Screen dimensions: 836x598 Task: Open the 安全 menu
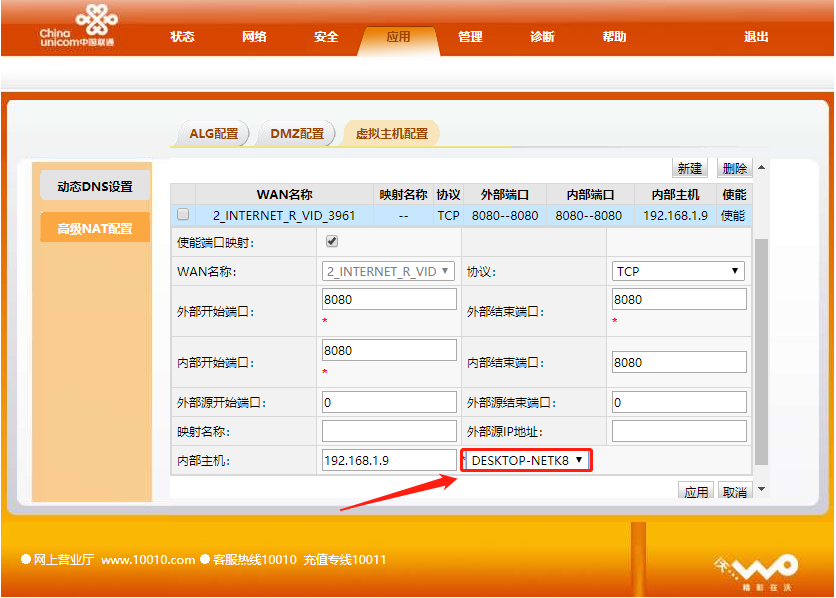(326, 37)
